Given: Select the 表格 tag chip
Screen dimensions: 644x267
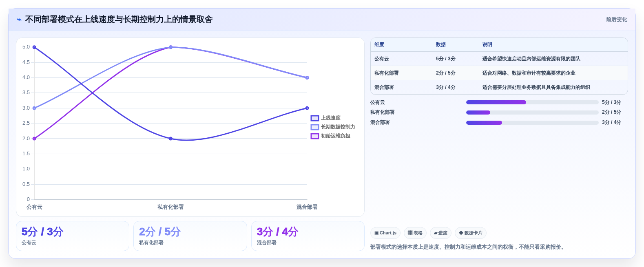Looking at the screenshot, I should [x=415, y=233].
